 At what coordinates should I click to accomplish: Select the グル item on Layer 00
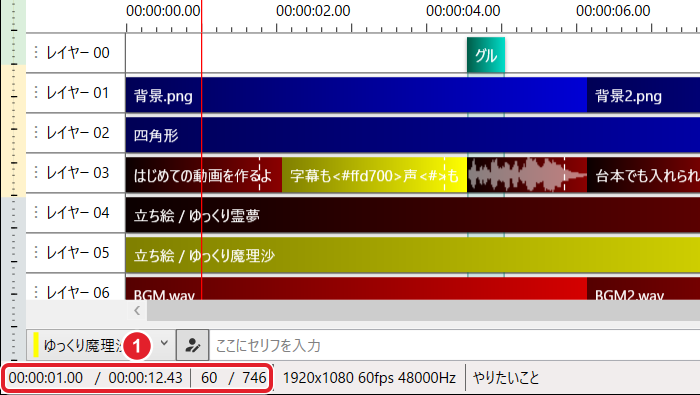[486, 55]
